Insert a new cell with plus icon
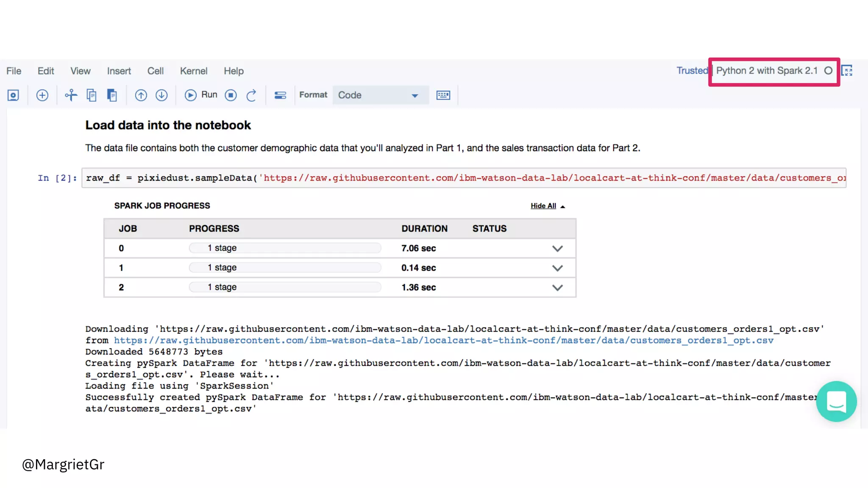The image size is (868, 488). click(42, 95)
